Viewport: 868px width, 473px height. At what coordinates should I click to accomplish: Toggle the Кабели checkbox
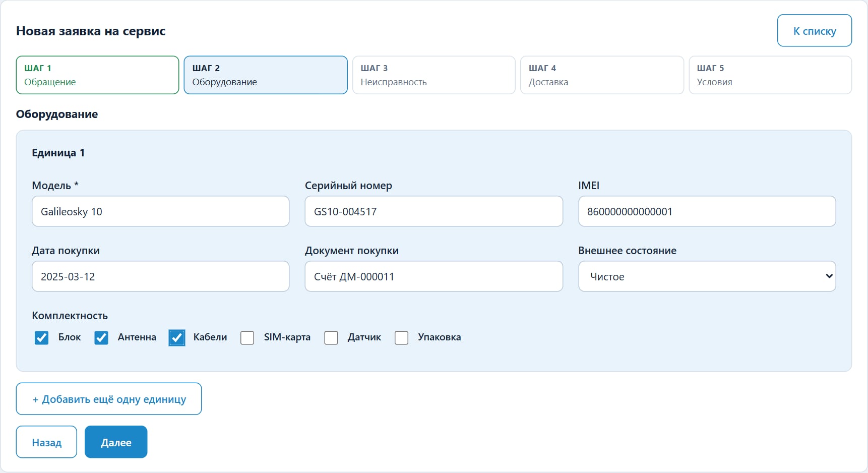click(x=177, y=338)
